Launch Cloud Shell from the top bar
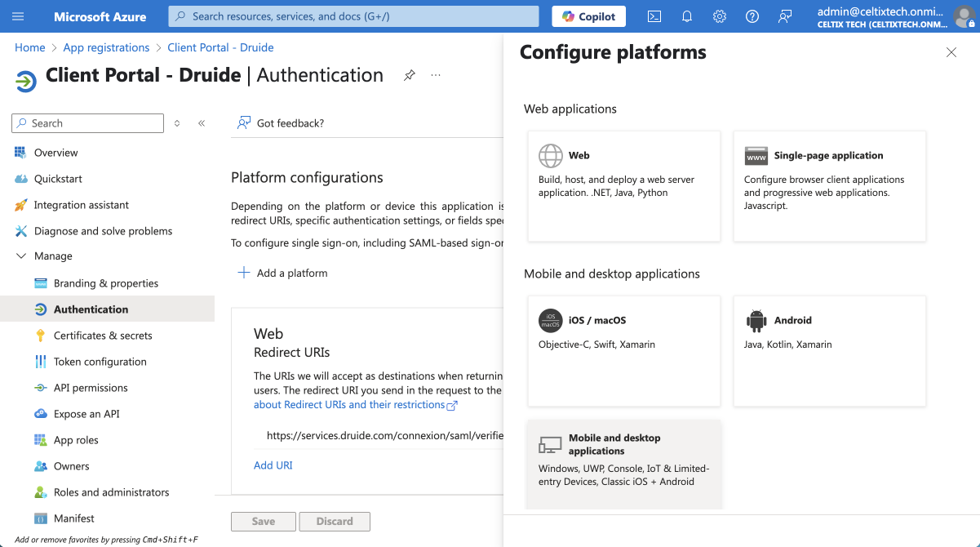 (x=654, y=16)
